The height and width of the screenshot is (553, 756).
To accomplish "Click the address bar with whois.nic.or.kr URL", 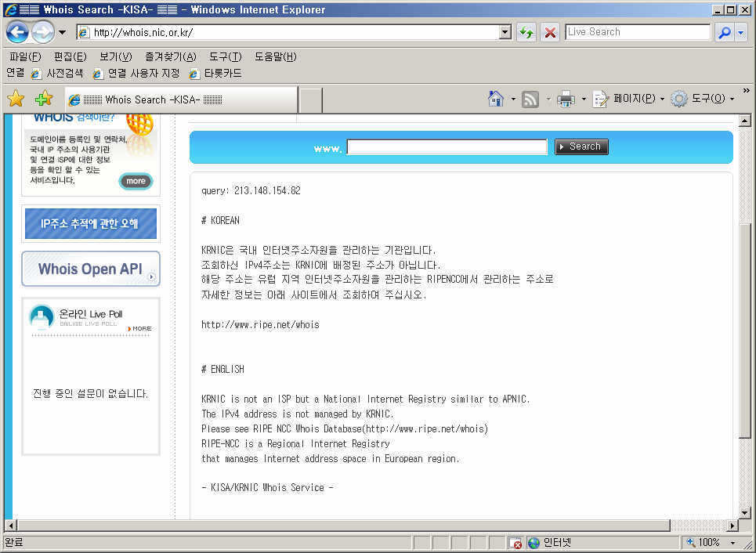I will 288,32.
